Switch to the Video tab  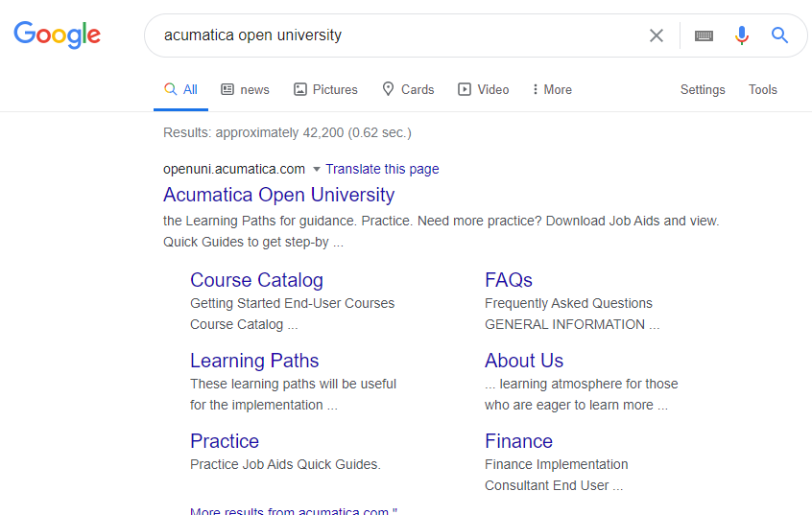[x=483, y=89]
